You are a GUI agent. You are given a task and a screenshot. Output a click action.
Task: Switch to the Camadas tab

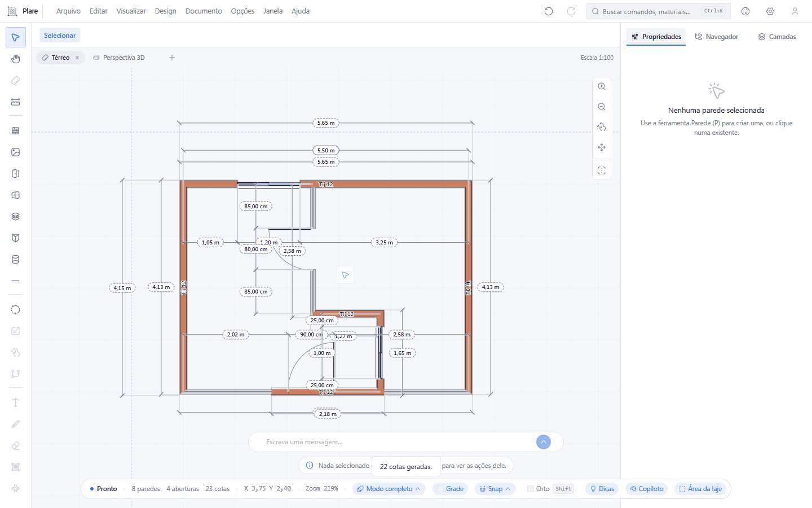[x=777, y=37]
